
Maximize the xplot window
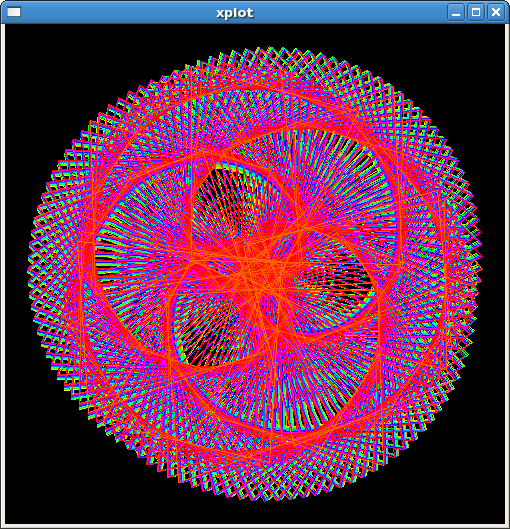click(476, 12)
